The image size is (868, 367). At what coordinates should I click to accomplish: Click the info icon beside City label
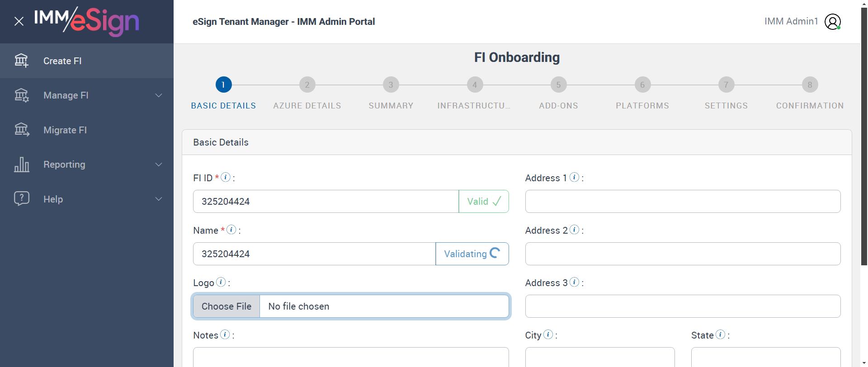tap(548, 334)
